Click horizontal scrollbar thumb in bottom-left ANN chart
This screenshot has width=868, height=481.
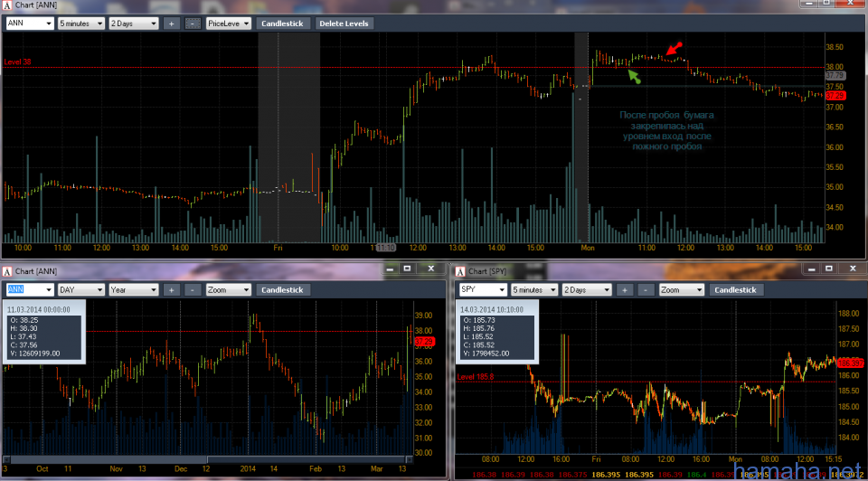[307, 459]
